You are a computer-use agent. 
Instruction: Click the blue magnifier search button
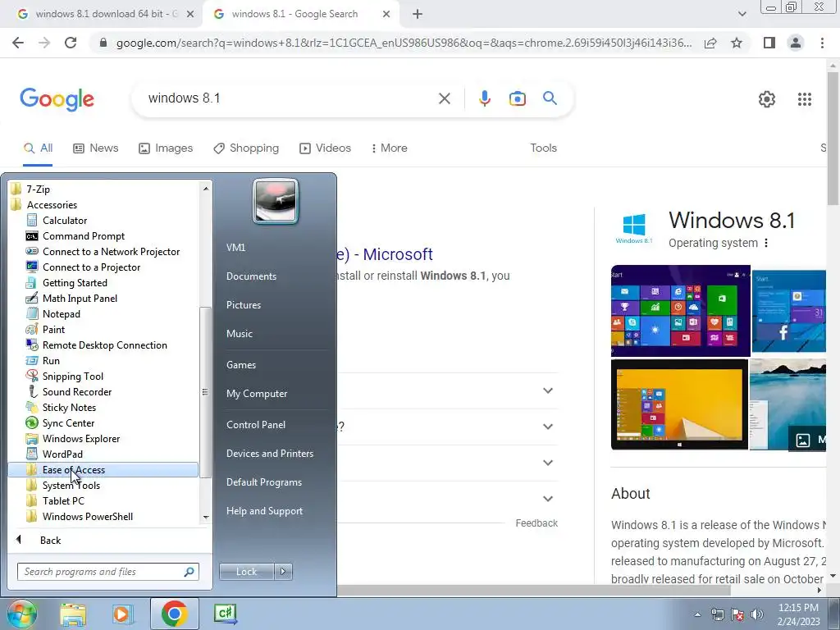click(550, 98)
